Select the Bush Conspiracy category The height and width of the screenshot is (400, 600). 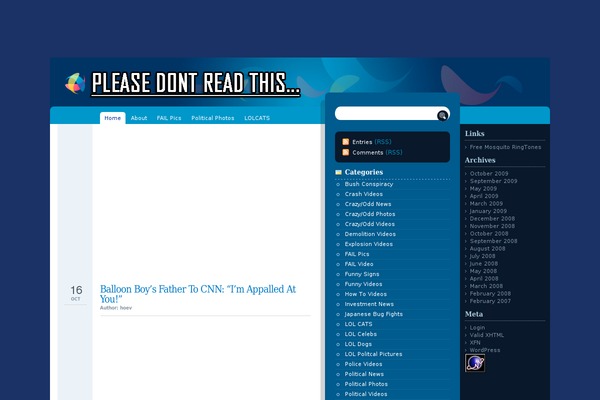point(369,184)
